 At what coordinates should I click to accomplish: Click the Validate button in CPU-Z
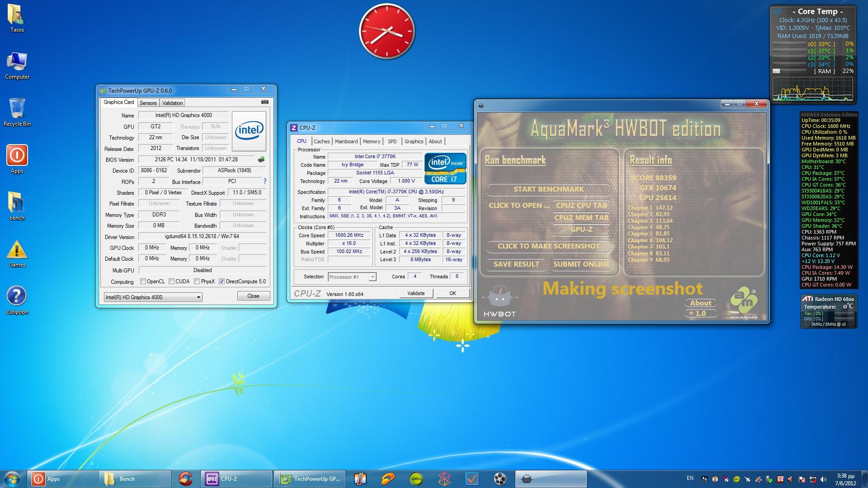[416, 293]
